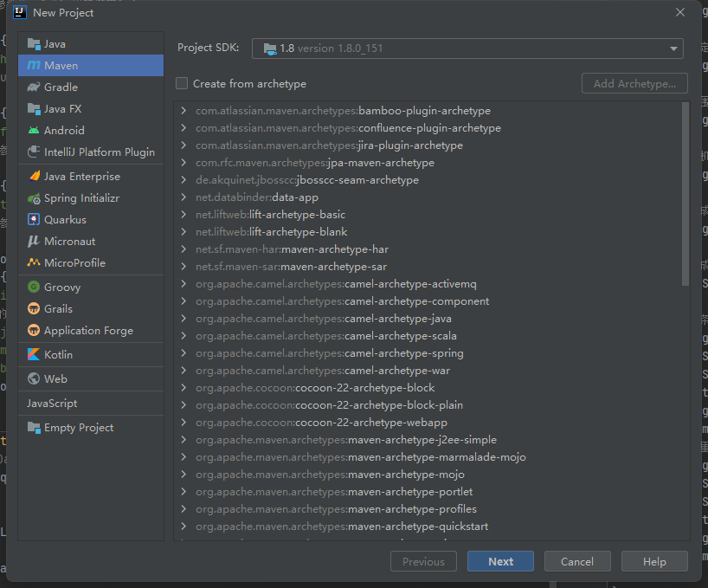This screenshot has width=708, height=588.
Task: Select the Spring Initializr icon
Action: (34, 198)
